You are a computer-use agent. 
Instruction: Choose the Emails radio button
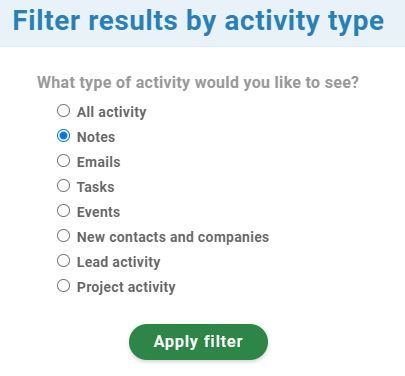click(x=63, y=161)
